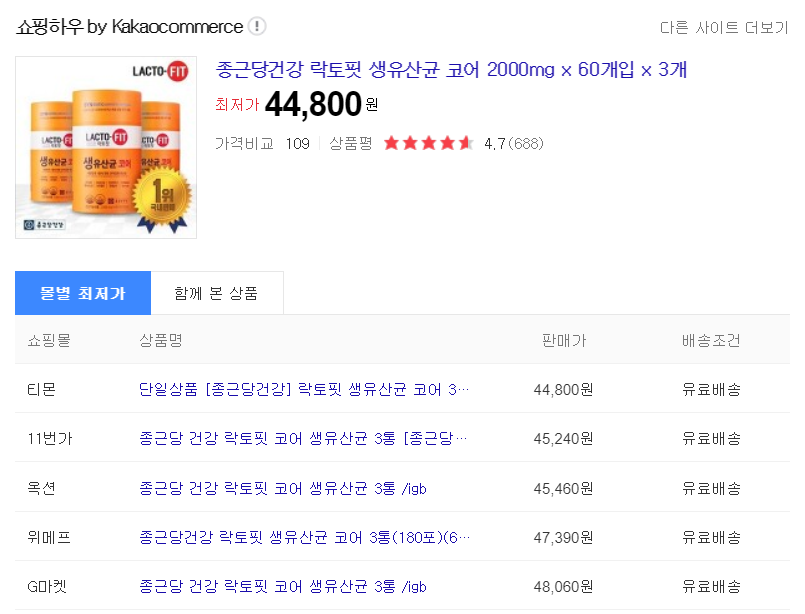Click the 옥션 mall name
The image size is (805, 614).
click(42, 488)
